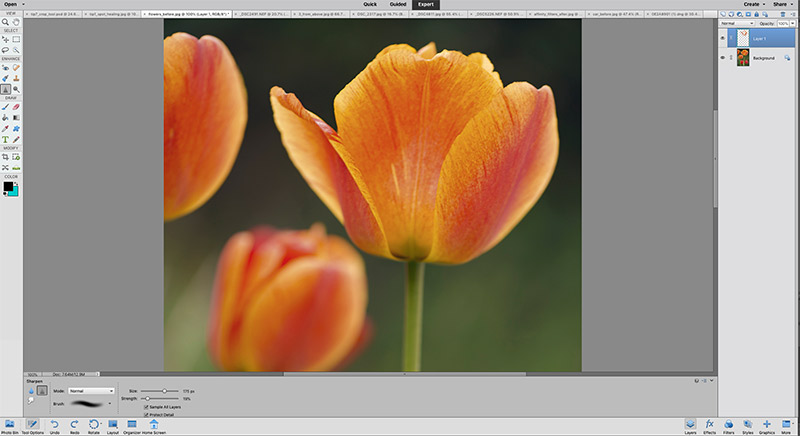Delete layer with the trash icon
The image size is (800, 436).
783,14
